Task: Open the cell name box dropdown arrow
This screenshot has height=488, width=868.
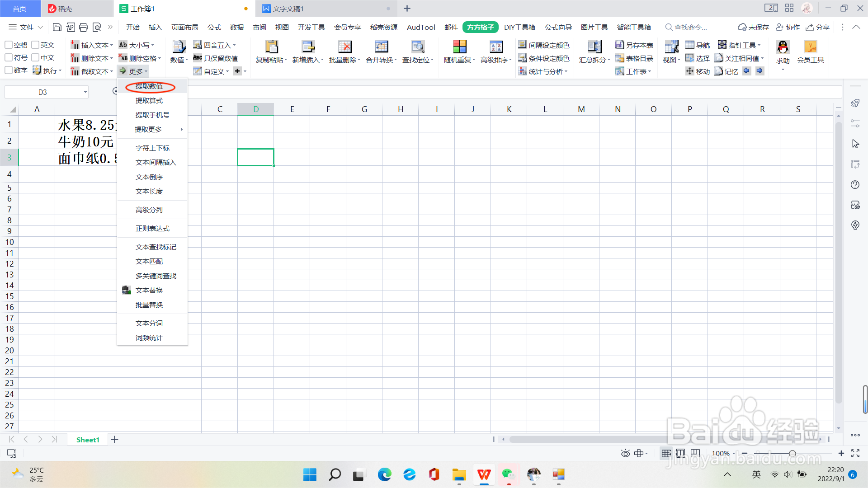Action: pos(85,92)
